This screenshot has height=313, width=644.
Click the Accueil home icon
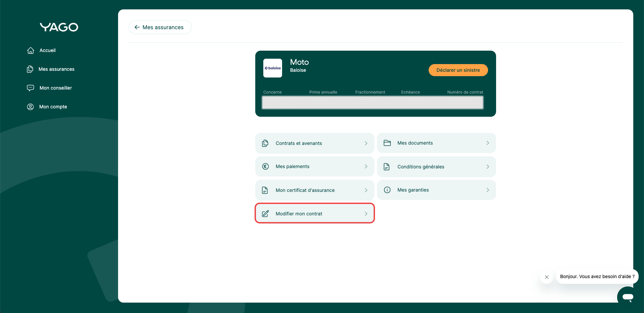pyautogui.click(x=31, y=50)
